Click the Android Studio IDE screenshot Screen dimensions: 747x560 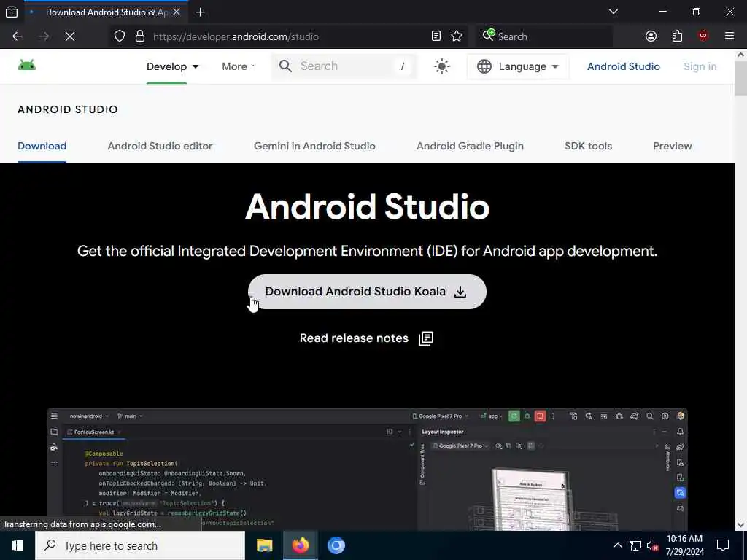point(367,469)
